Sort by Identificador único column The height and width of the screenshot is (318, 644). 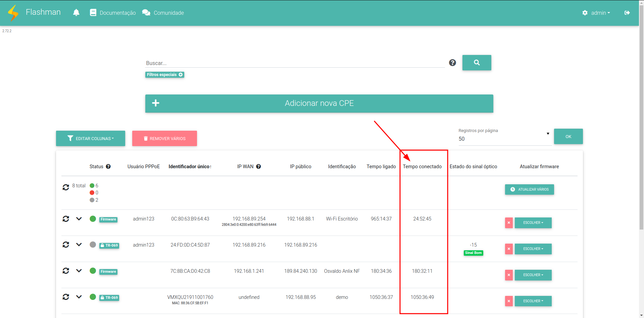[190, 167]
